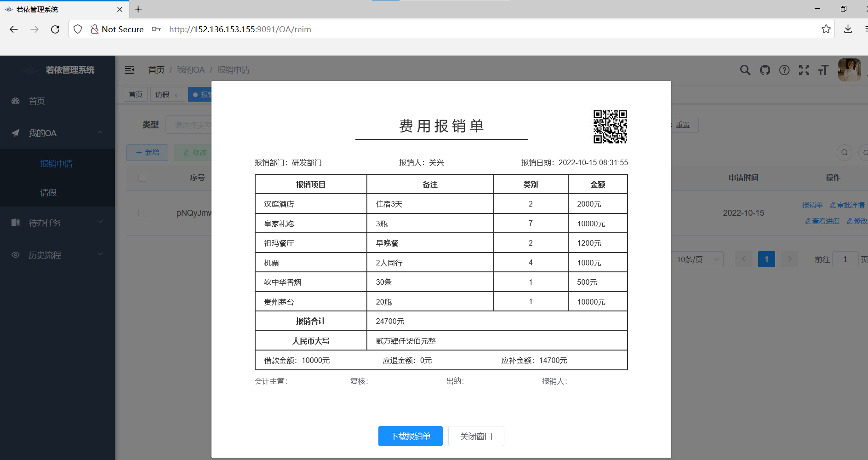Click the page number jump input

pos(845,259)
